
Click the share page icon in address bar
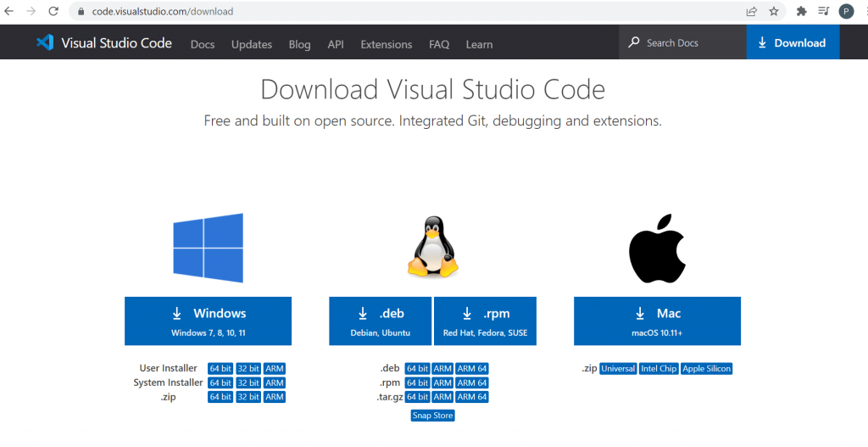pyautogui.click(x=751, y=11)
